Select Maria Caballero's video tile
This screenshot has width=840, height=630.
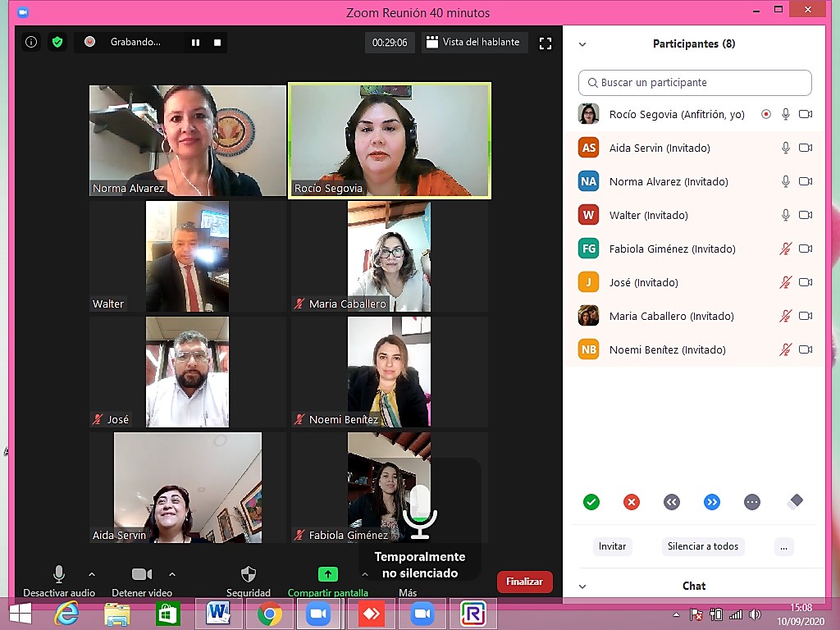coord(390,256)
